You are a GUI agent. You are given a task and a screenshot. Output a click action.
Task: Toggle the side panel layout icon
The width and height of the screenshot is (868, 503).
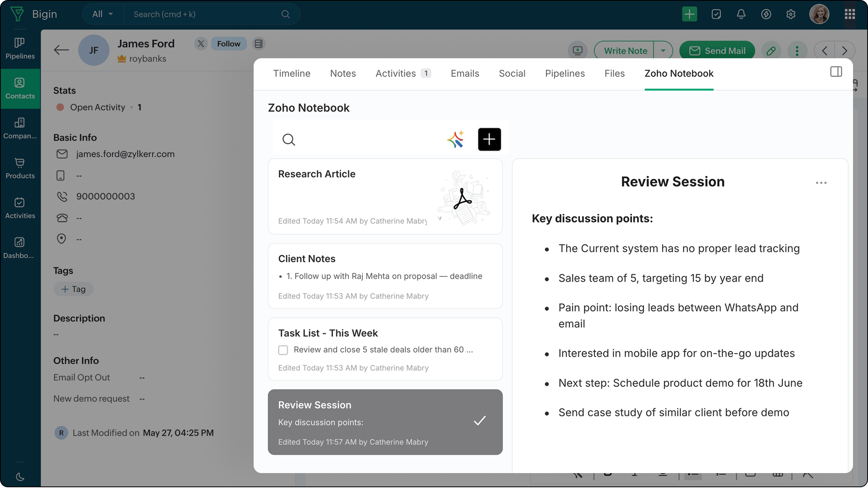(x=836, y=72)
